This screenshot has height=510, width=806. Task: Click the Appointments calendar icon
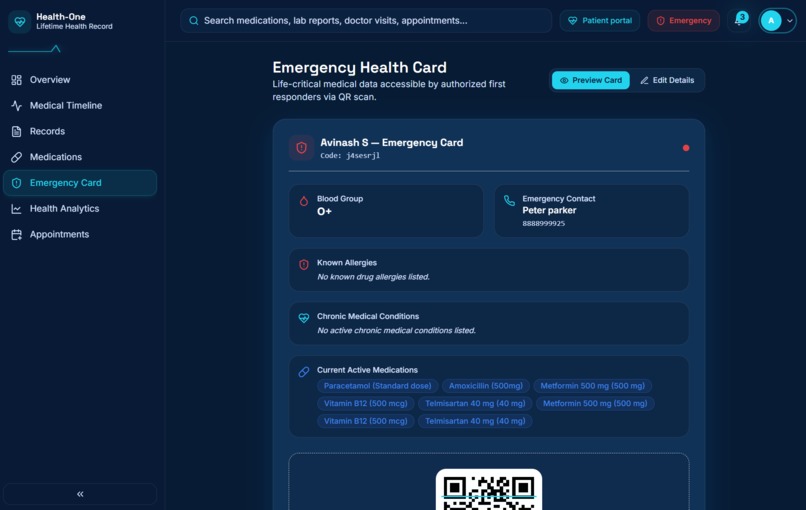[16, 234]
